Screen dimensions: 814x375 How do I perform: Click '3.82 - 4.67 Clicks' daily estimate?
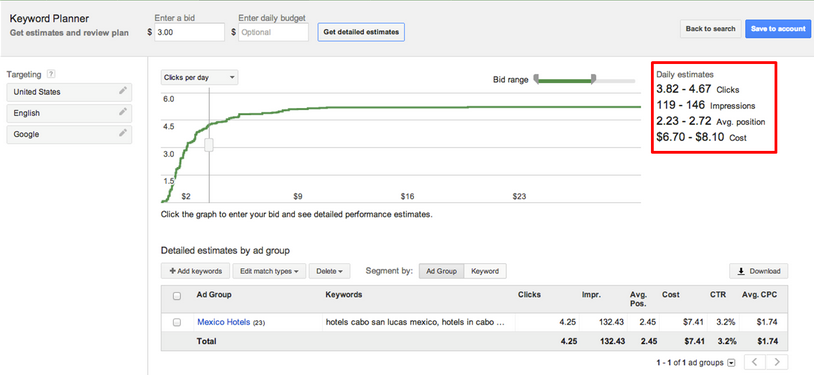(x=698, y=89)
